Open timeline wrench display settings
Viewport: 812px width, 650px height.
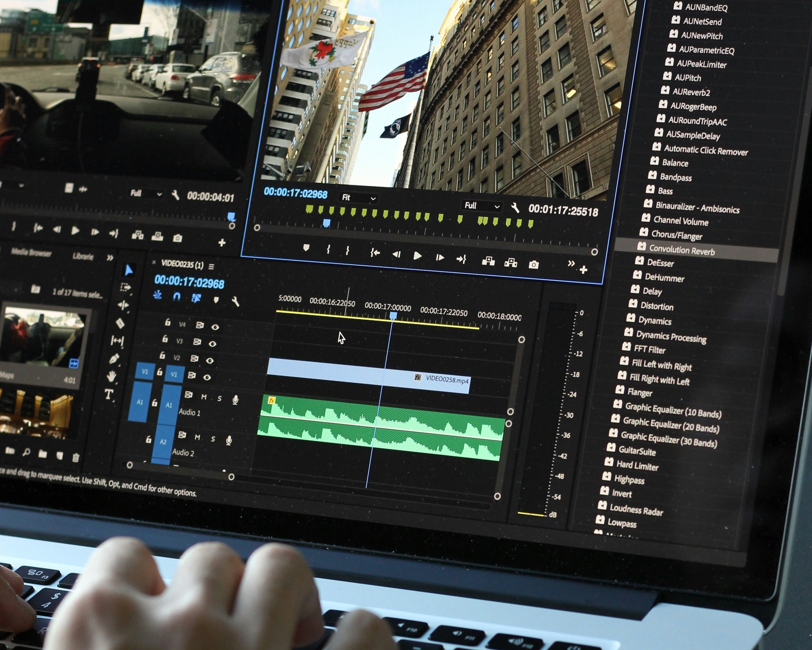235,301
